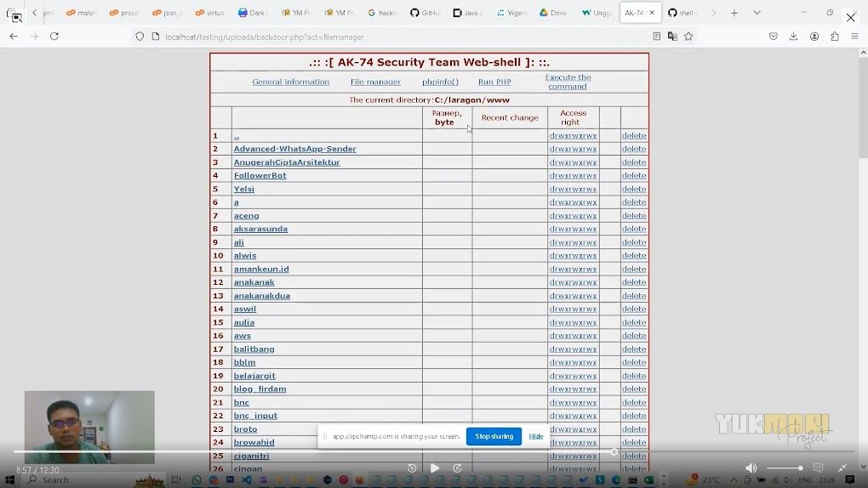Open the Pocket save icon
Screen dimensions: 868x488
pos(774,37)
